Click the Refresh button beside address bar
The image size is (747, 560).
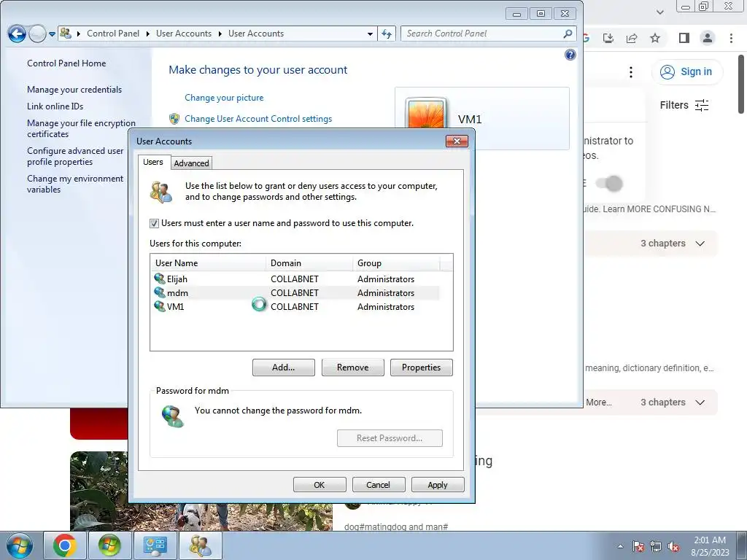(x=387, y=34)
